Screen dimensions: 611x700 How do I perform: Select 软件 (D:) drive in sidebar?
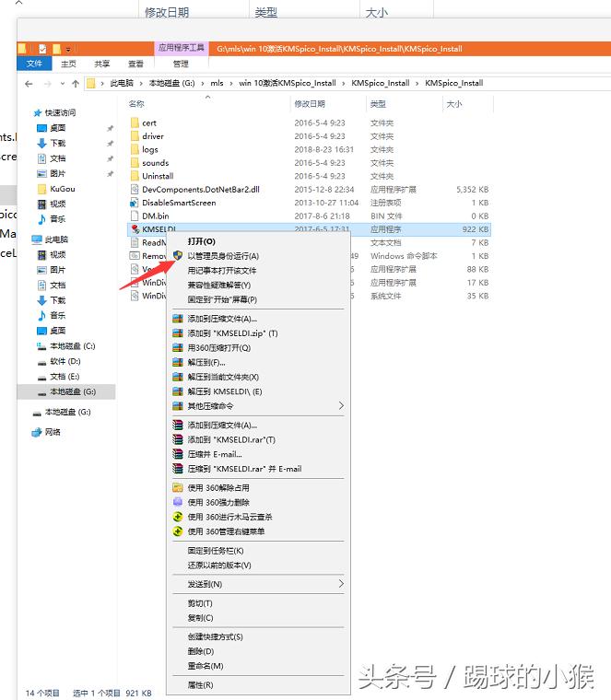65,361
